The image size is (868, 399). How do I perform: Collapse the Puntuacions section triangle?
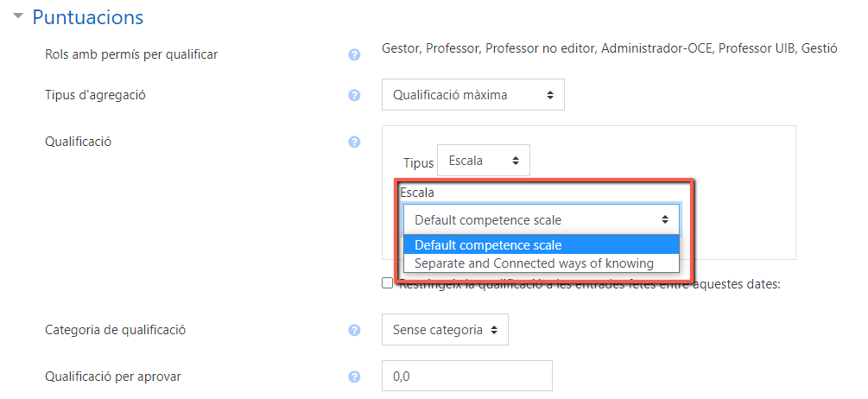18,16
